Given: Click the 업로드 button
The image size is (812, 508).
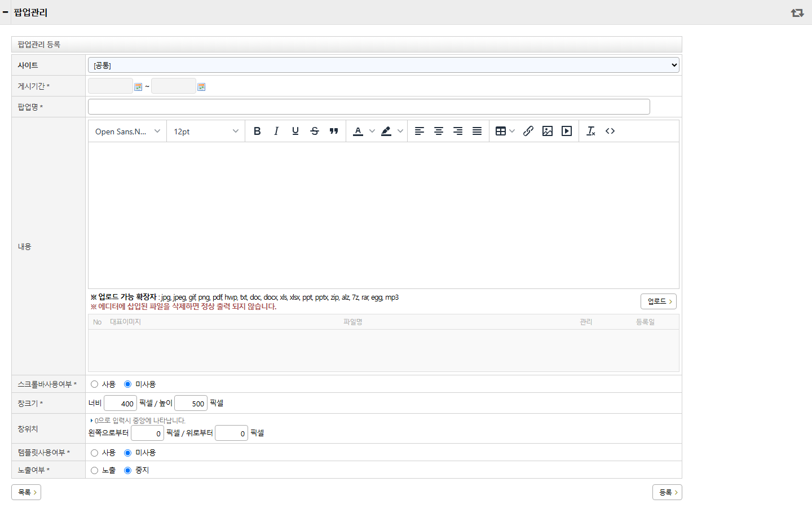Looking at the screenshot, I should 659,301.
